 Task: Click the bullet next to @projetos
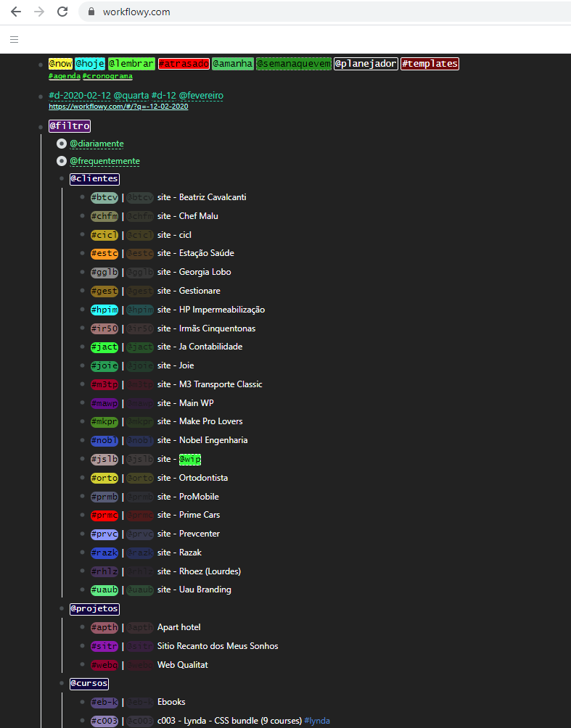(x=62, y=609)
